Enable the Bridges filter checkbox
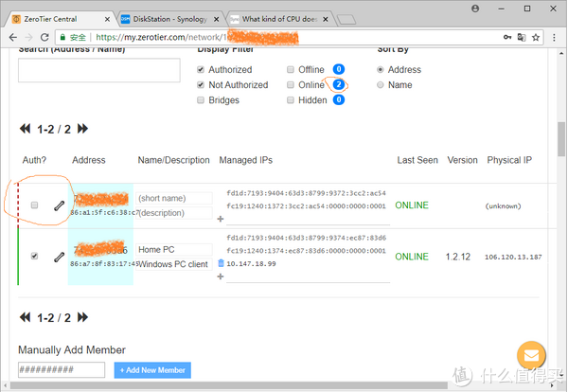The width and height of the screenshot is (568, 392). tap(201, 100)
